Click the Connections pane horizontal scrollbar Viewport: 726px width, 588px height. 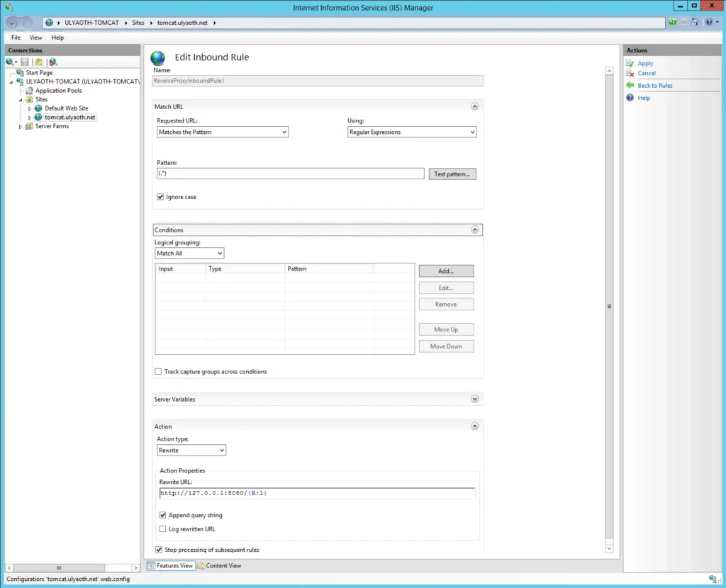click(69, 567)
